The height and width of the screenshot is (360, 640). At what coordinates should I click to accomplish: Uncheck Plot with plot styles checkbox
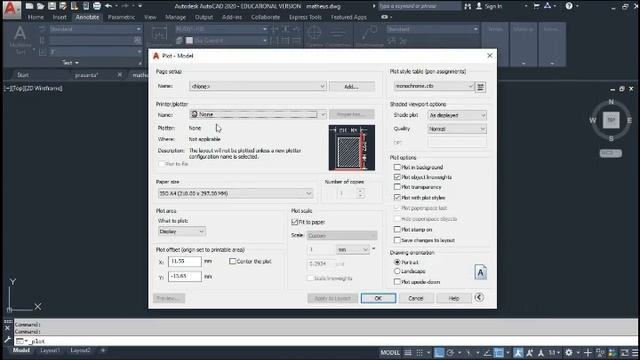click(x=397, y=197)
